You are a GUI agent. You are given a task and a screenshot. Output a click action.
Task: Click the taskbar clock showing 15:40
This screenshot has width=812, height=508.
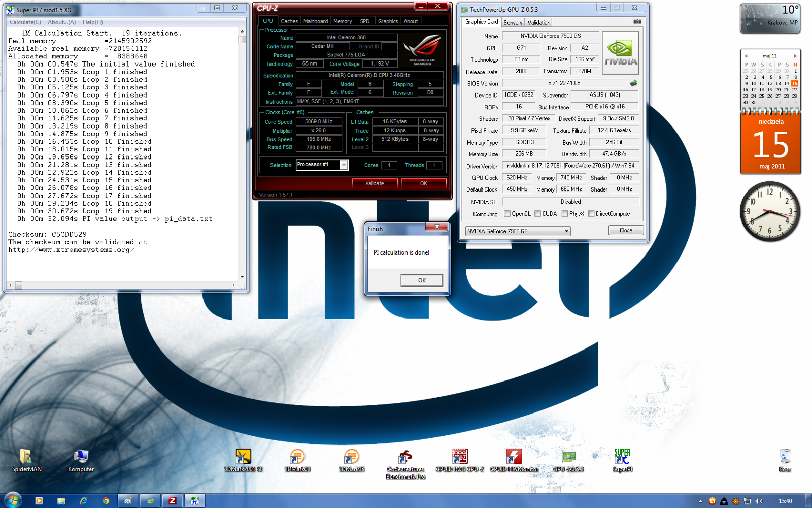pyautogui.click(x=785, y=501)
